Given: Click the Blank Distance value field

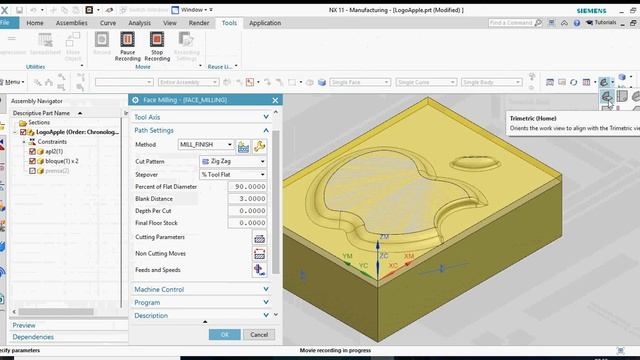Looking at the screenshot, I should [247, 199].
